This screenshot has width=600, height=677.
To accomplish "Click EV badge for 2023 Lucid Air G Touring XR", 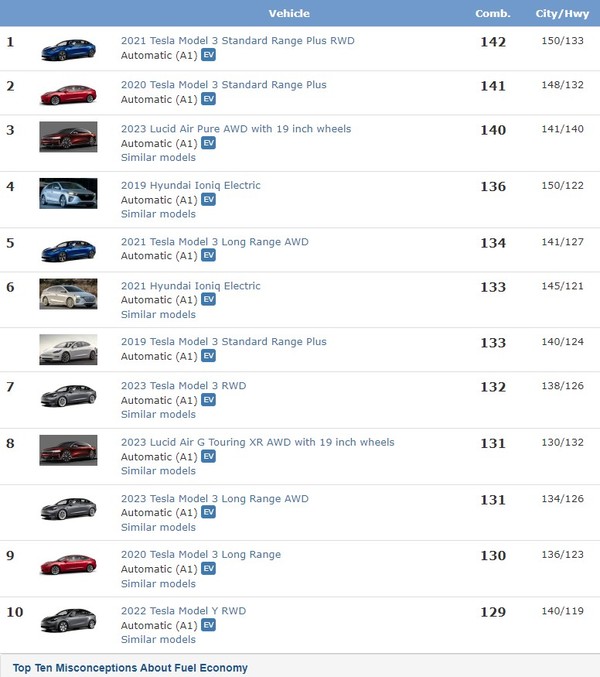I will tap(208, 457).
